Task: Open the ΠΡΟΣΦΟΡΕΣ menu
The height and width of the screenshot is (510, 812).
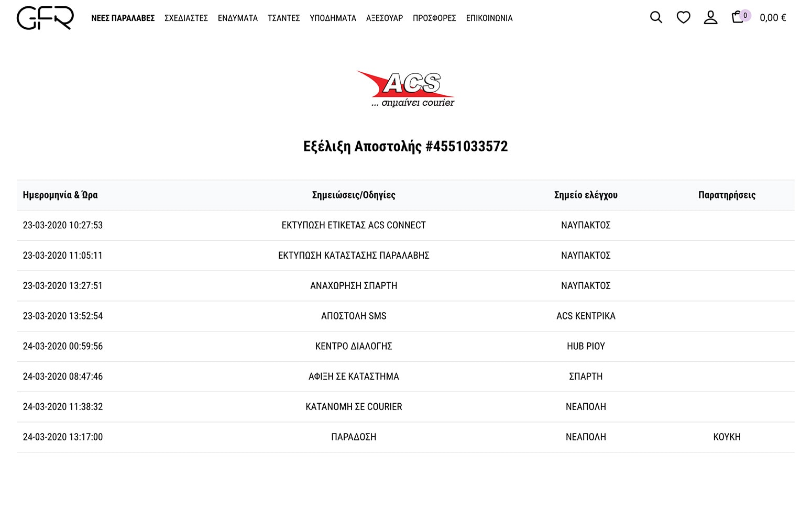Action: [434, 18]
